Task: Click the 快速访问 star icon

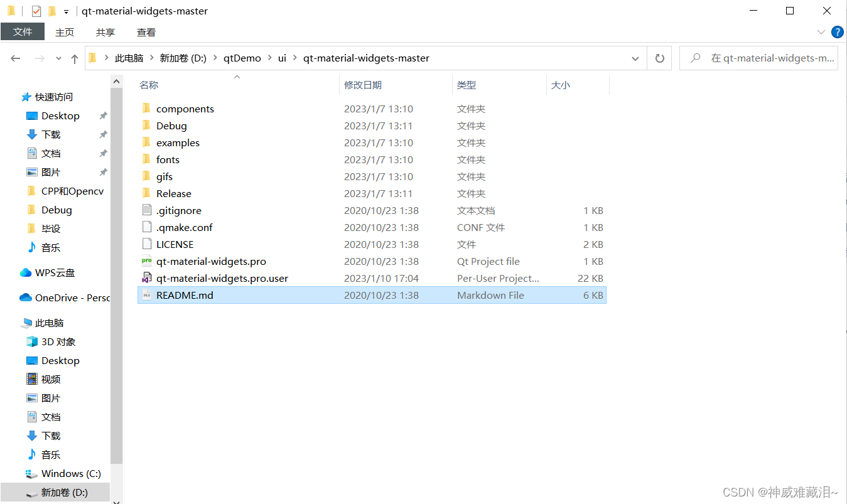Action: [x=26, y=97]
